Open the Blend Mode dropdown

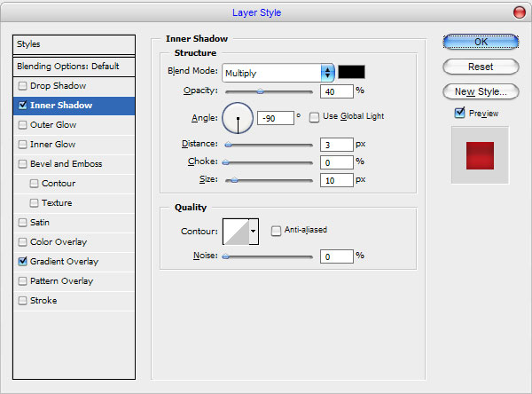278,73
